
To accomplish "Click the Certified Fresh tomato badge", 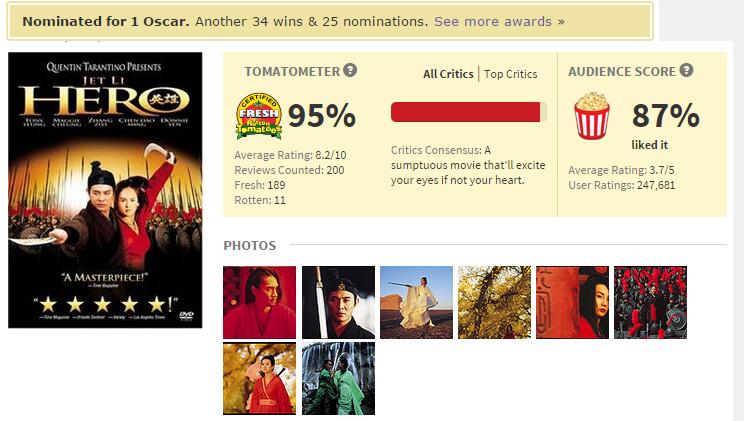I will click(259, 116).
